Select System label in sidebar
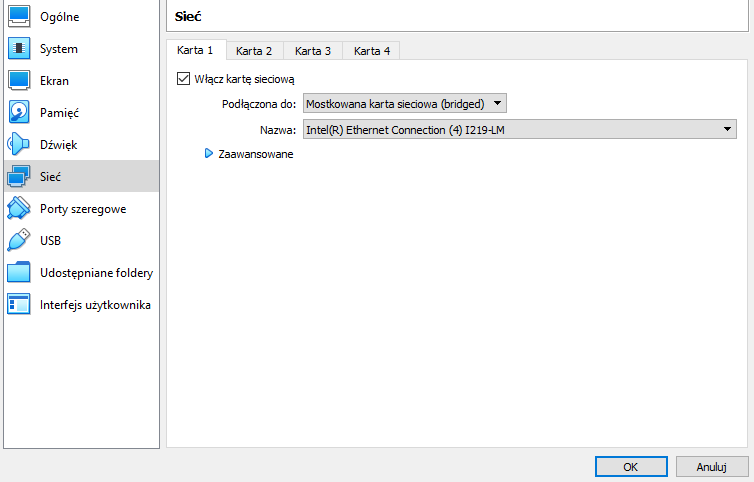Screen dimensions: 754x482 (x=59, y=49)
